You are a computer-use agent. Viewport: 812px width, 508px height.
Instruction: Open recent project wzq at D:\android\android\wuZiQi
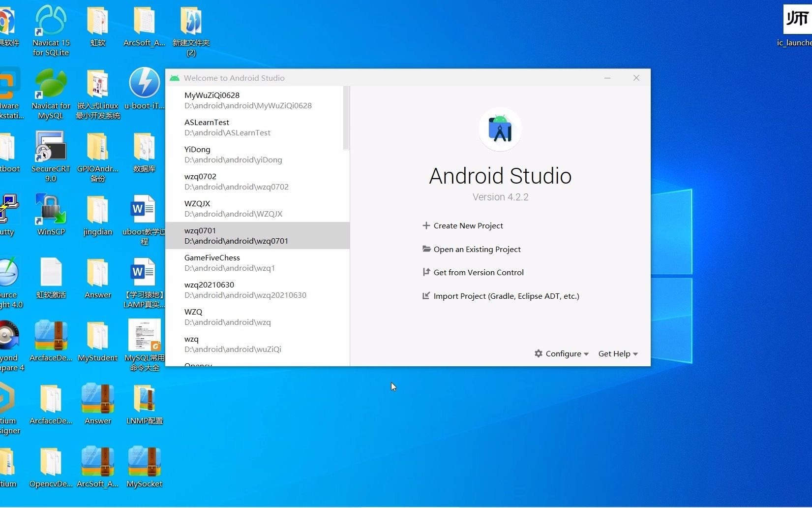pyautogui.click(x=258, y=344)
